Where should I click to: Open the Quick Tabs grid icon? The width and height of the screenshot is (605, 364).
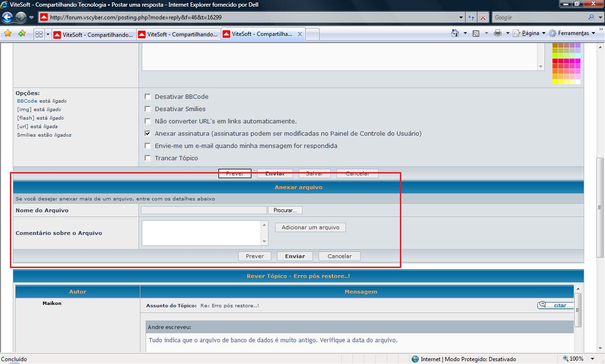[x=39, y=34]
